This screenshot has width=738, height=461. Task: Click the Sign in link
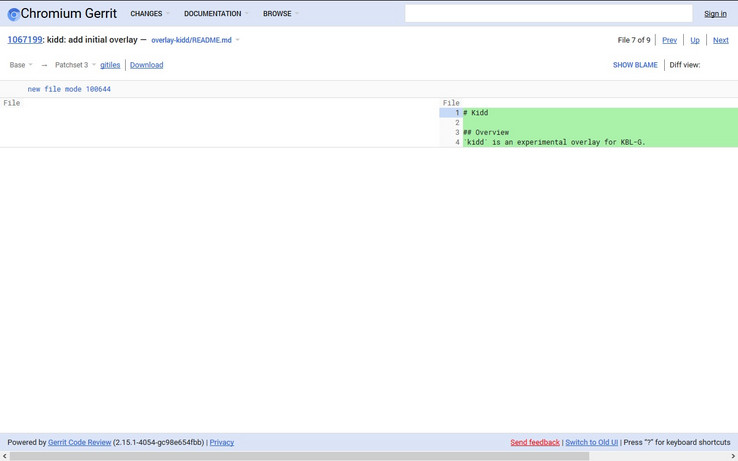click(715, 14)
